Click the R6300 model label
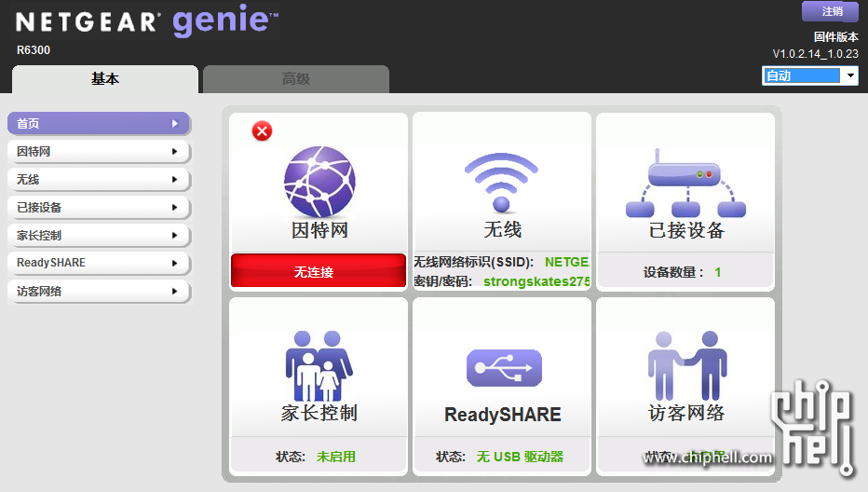The width and height of the screenshot is (868, 492). [34, 50]
